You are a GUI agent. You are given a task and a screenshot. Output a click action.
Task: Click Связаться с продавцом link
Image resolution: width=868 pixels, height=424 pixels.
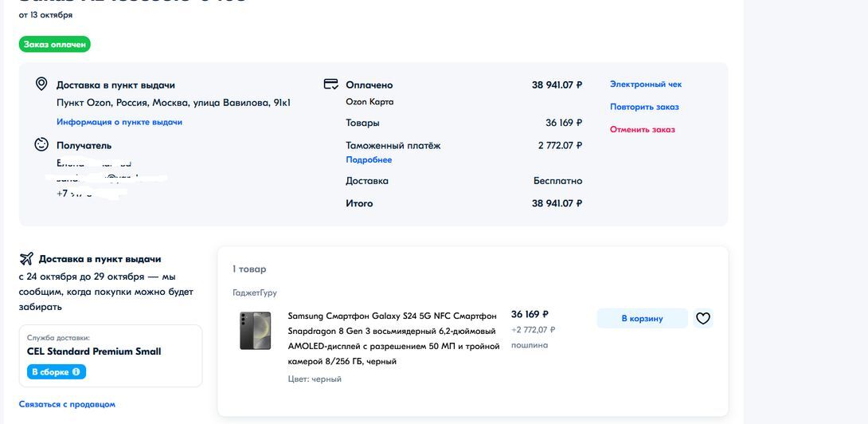click(x=67, y=405)
